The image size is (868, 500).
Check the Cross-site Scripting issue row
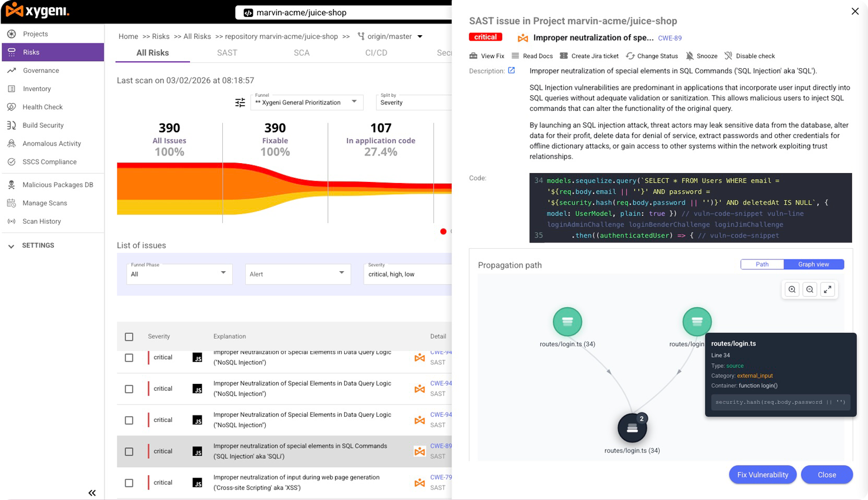point(129,483)
